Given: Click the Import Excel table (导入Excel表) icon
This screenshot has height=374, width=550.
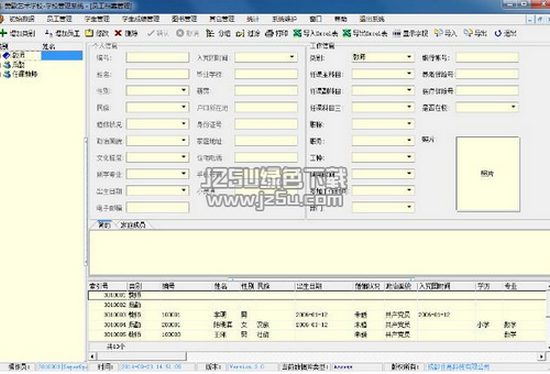Looking at the screenshot, I should pos(297,33).
